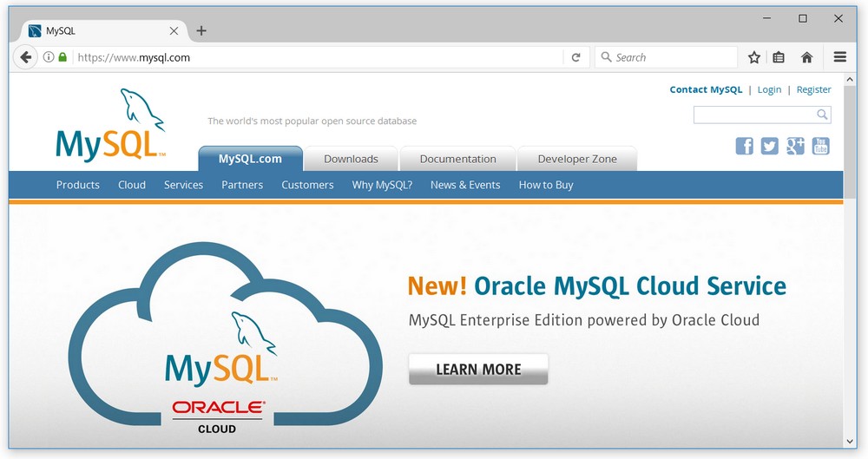Switch to the Developer Zone tab
Image resolution: width=868 pixels, height=459 pixels.
pos(577,159)
